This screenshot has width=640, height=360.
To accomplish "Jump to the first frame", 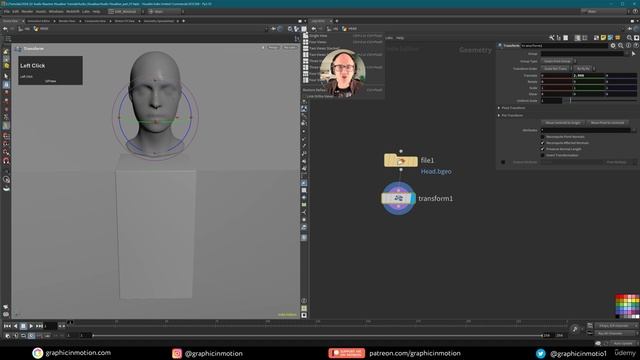I will pos(7,326).
